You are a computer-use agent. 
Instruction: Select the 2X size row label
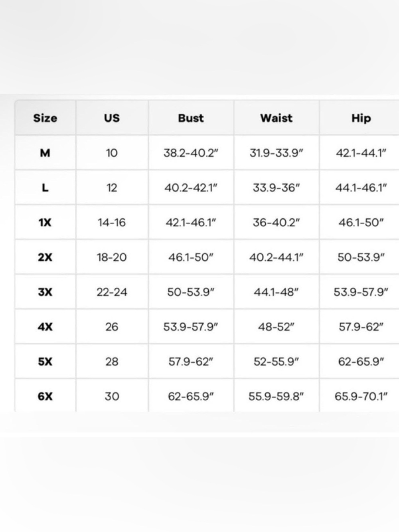coord(45,257)
